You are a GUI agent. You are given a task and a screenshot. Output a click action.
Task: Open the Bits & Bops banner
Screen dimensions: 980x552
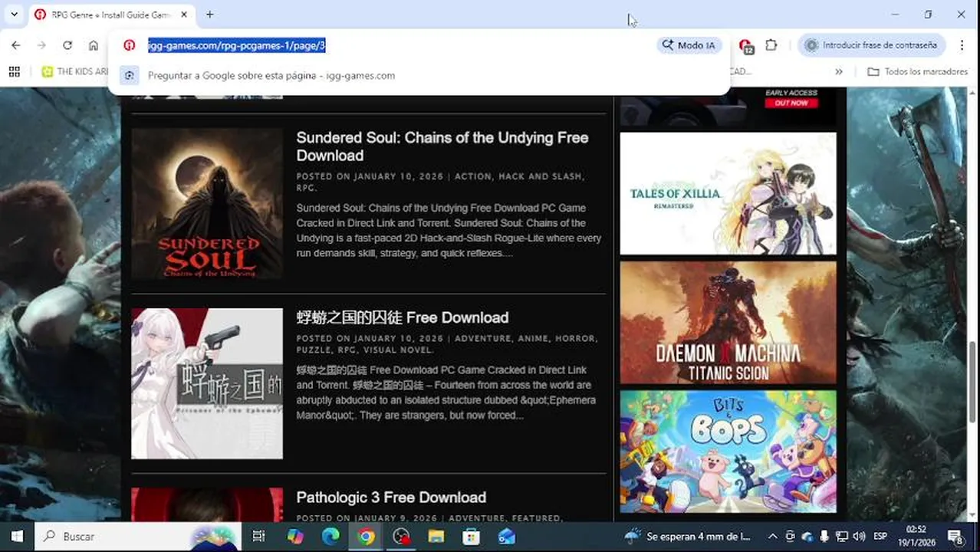point(728,452)
